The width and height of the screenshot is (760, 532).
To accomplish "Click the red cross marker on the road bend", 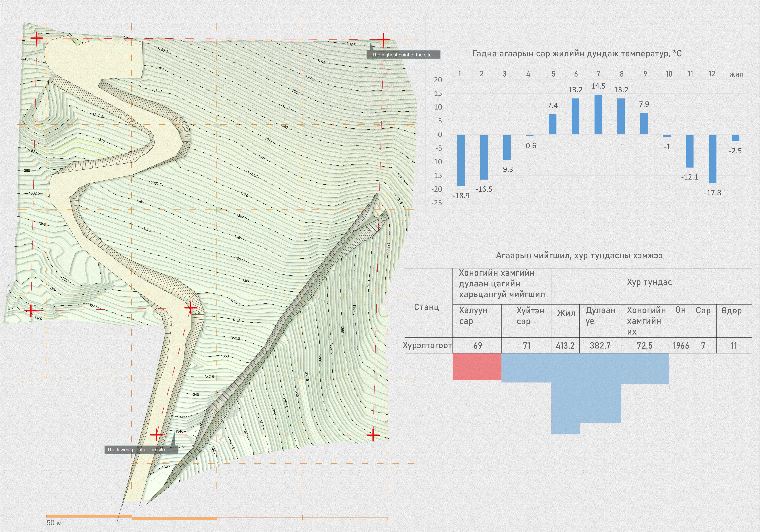I will coord(190,308).
